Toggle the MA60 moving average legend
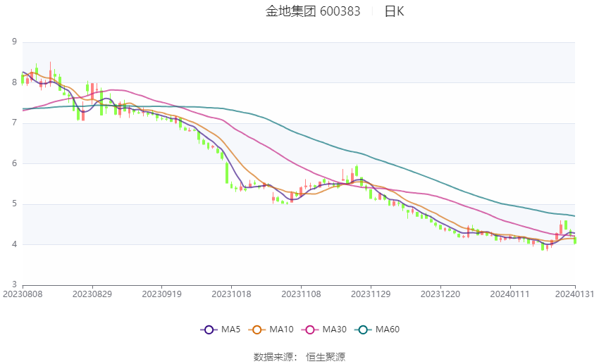Screen dimensions: 599x364 pos(377,330)
